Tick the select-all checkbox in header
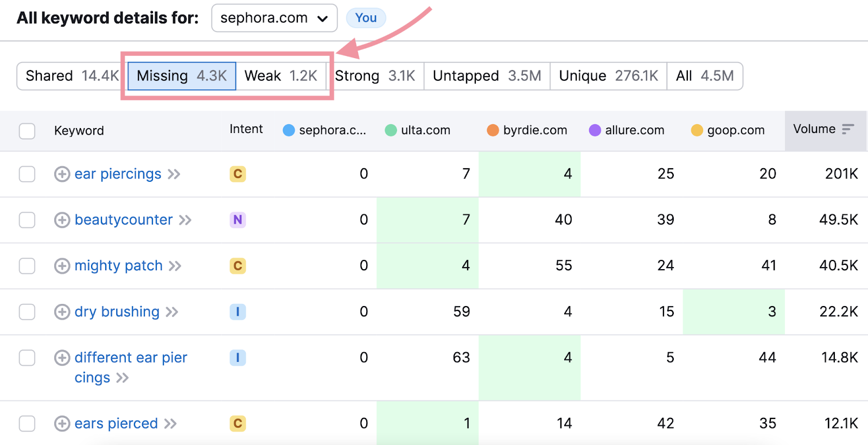 point(27,131)
